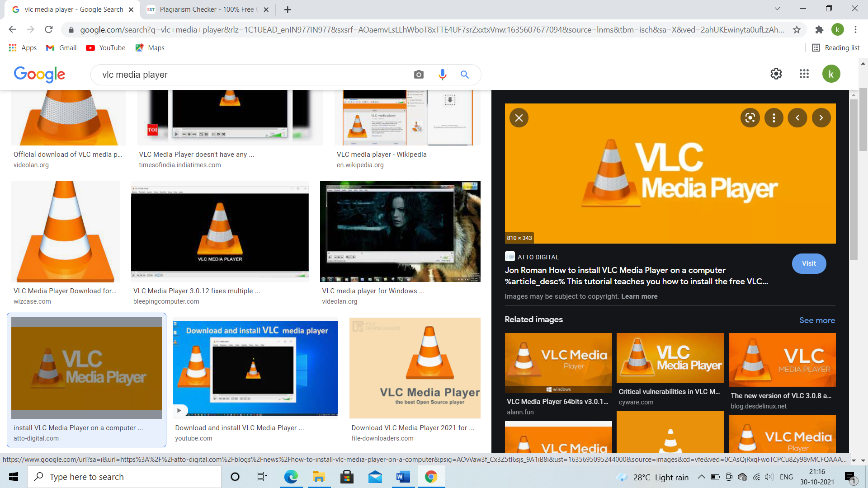Open Google quick settings gear

click(x=776, y=74)
